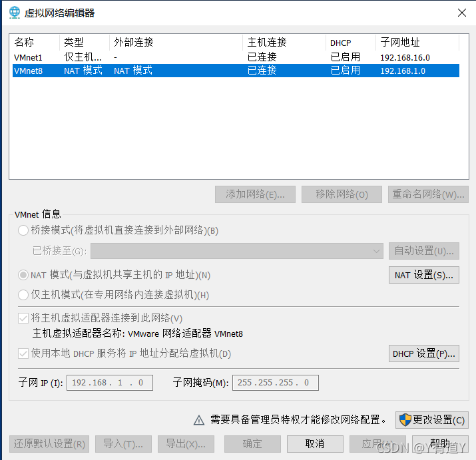Viewport: 476px width, 460px height.
Task: Click 已启用 DHCP cell in VMnet8 row
Action: 345,71
